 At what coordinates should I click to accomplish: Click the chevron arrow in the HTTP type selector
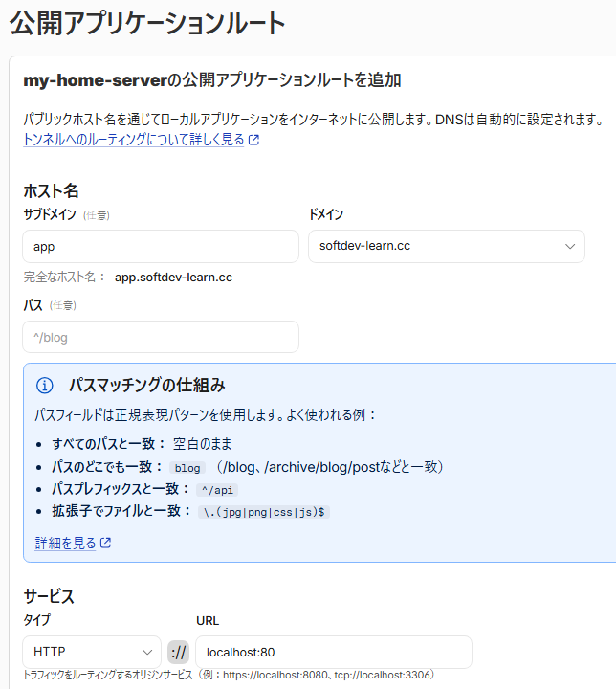(147, 652)
